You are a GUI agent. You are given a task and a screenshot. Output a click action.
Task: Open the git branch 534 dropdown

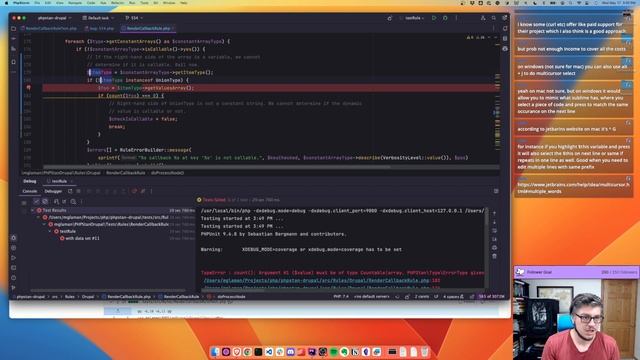click(134, 18)
